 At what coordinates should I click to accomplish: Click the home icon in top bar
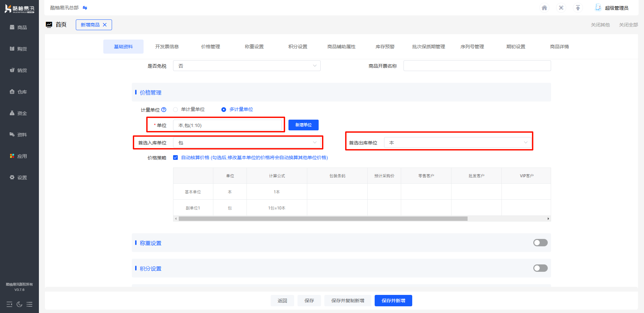tap(544, 8)
